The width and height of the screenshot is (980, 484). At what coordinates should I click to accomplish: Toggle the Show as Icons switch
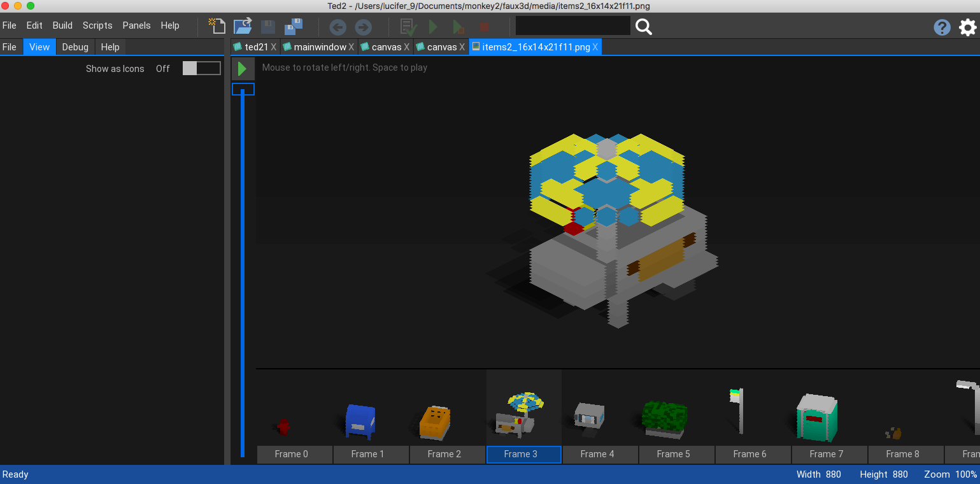pos(201,69)
